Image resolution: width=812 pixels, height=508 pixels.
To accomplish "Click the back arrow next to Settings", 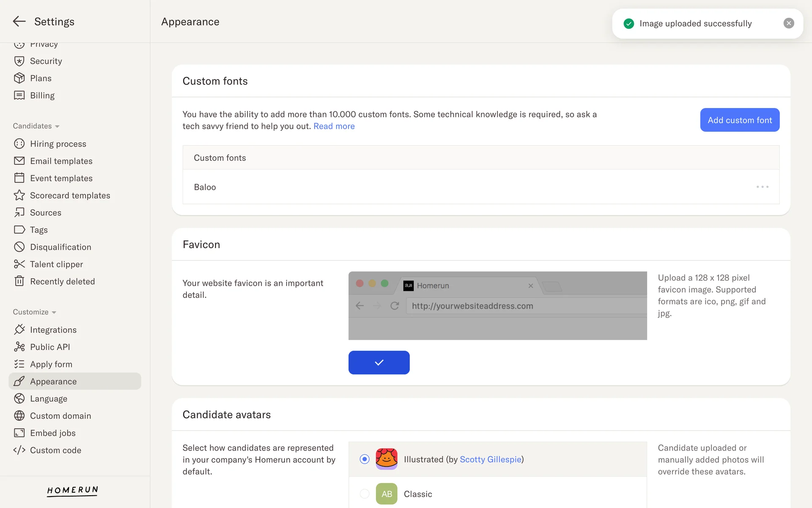I will pyautogui.click(x=19, y=22).
